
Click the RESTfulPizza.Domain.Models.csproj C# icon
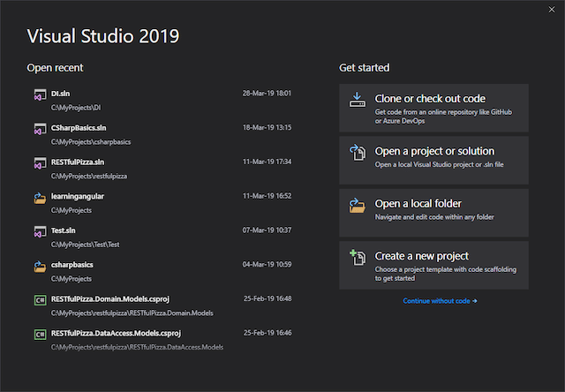(x=40, y=300)
